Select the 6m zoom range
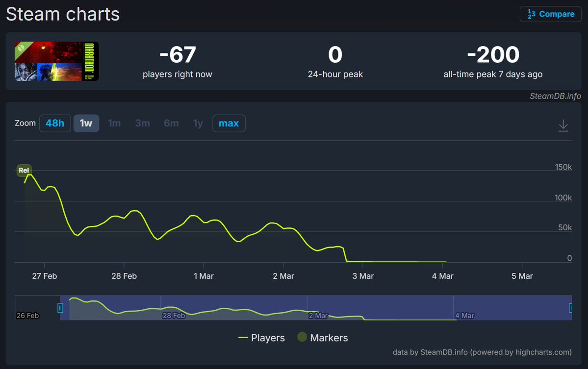Viewport: 588px width, 369px height. [171, 123]
